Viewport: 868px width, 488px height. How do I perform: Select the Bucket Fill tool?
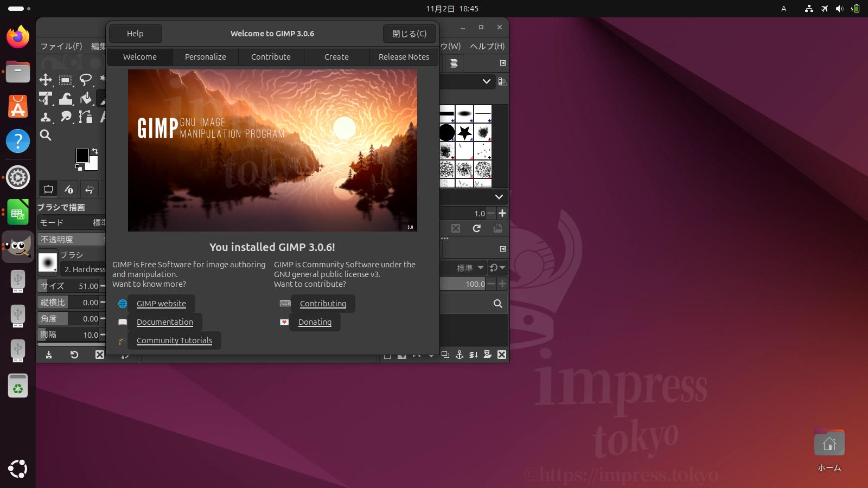click(x=86, y=99)
